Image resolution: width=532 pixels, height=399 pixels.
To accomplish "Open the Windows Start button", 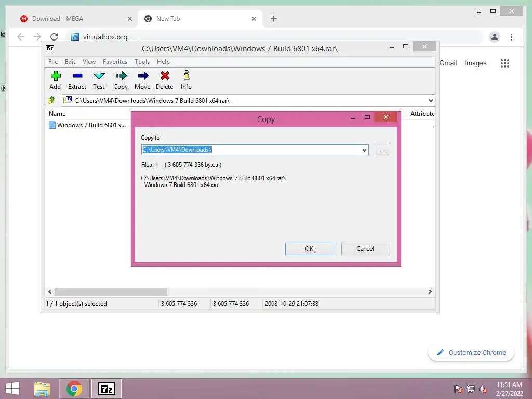I will click(x=12, y=389).
